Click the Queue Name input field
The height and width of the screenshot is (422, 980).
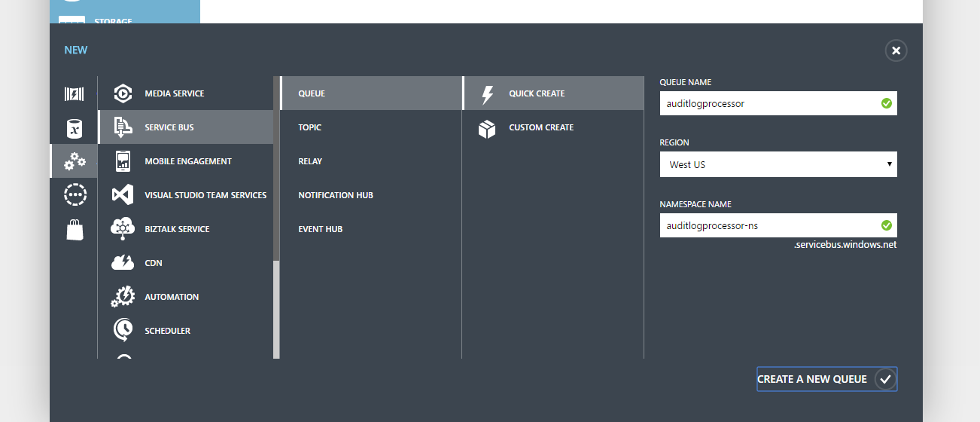pyautogui.click(x=778, y=103)
